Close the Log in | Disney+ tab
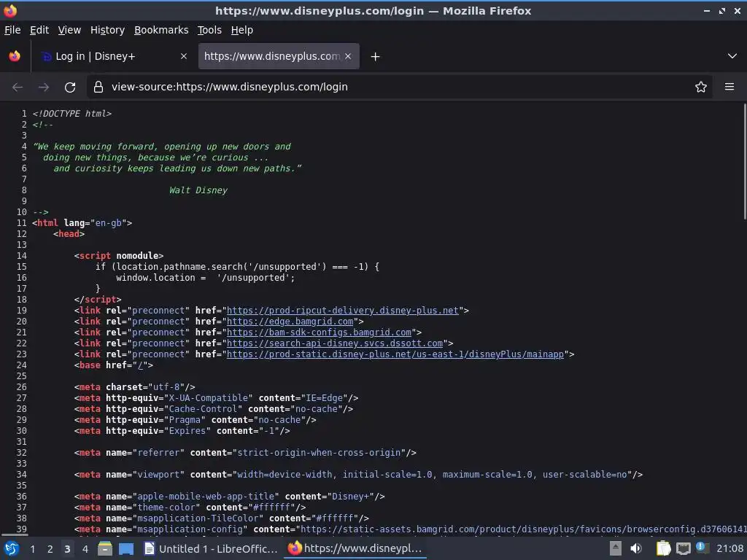 183,56
